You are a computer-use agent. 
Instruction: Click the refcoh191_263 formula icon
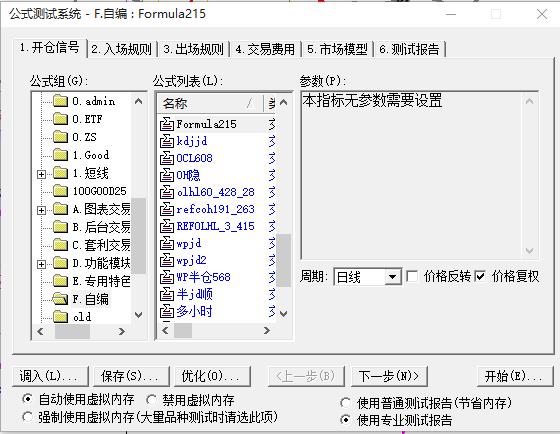166,209
